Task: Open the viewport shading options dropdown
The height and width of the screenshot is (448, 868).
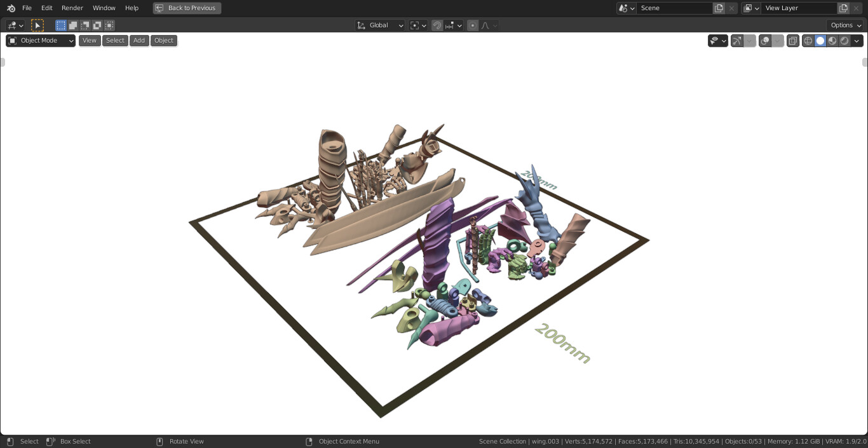Action: click(857, 40)
